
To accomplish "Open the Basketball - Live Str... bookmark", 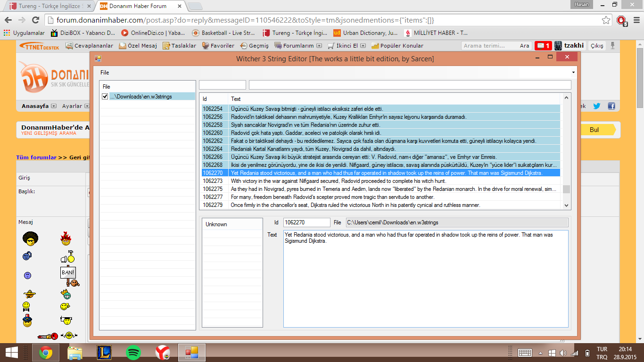I will (x=223, y=33).
